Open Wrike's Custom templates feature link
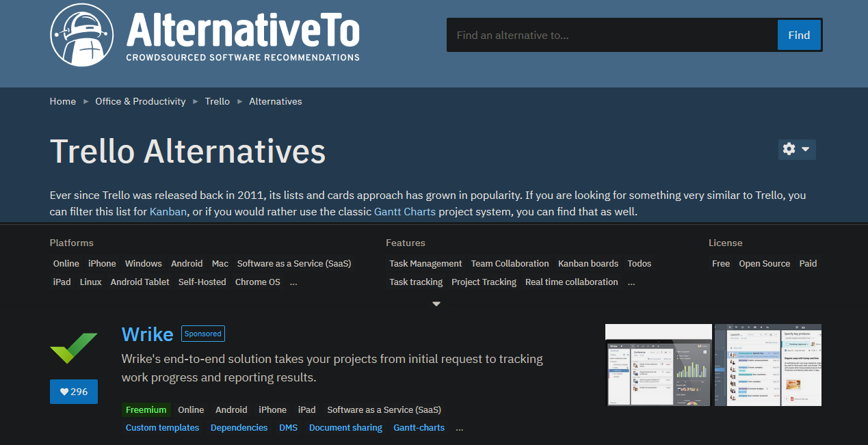This screenshot has width=868, height=445. (163, 428)
